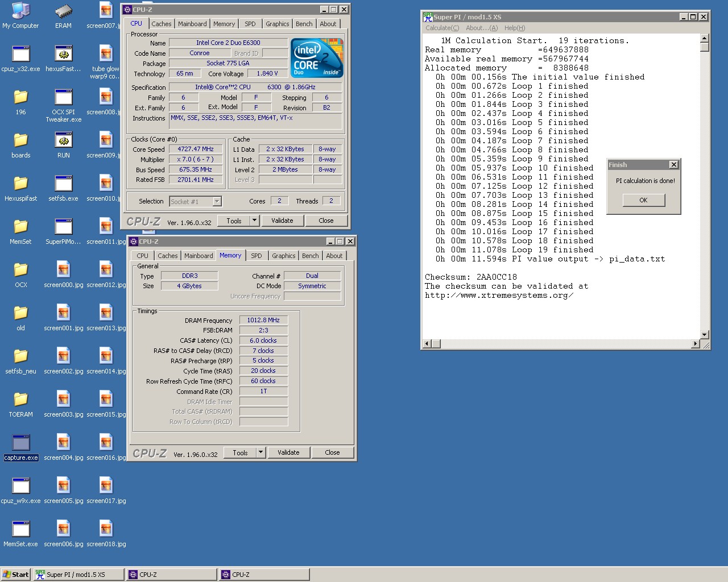Open Bench tab in top CPU-Z window

304,24
